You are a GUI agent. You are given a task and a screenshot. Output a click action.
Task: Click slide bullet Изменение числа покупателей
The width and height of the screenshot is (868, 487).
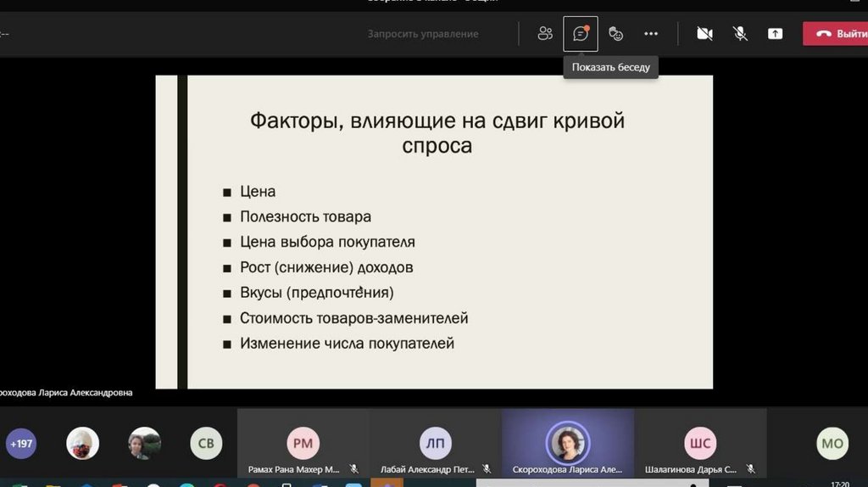tap(347, 344)
